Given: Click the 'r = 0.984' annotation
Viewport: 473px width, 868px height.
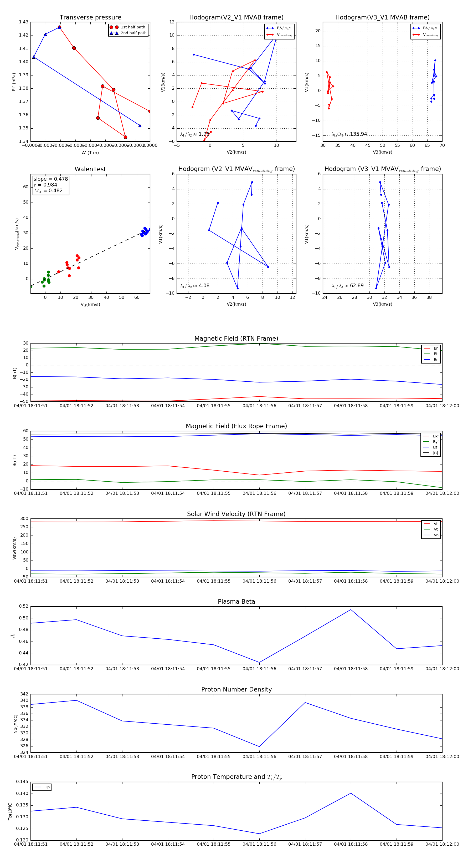Looking at the screenshot, I should point(45,185).
